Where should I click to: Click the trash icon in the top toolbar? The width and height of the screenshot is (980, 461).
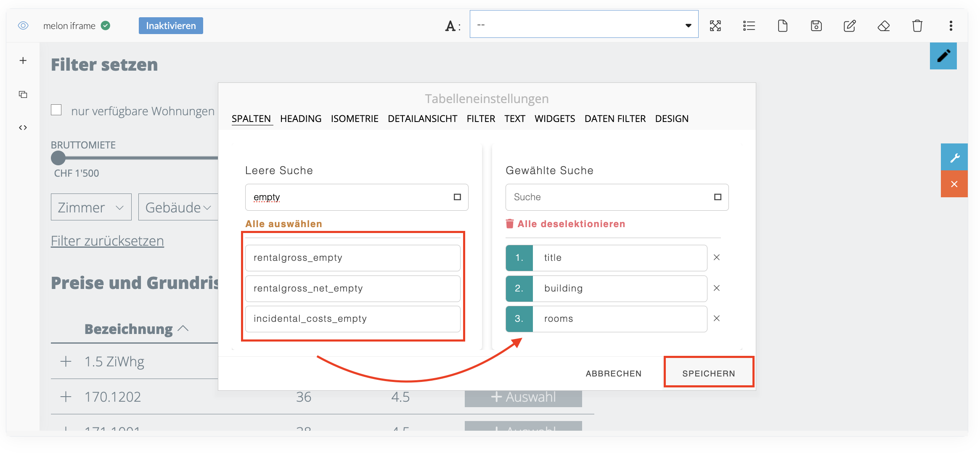point(917,26)
